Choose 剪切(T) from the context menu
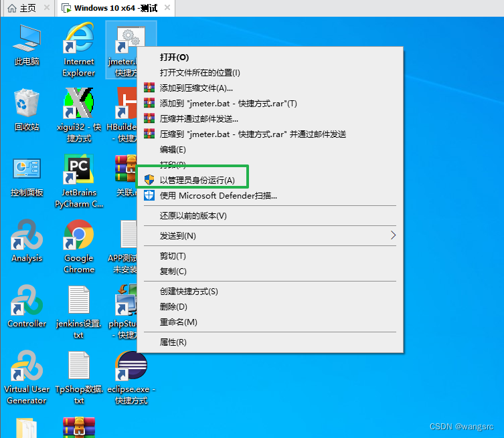Viewport: 504px width, 438px height. tap(270, 256)
